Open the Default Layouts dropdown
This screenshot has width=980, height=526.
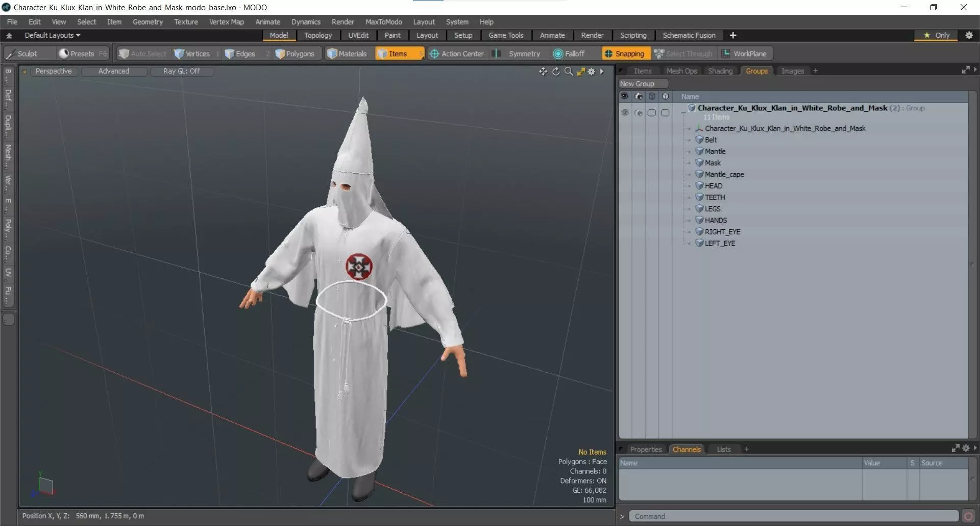coord(52,35)
